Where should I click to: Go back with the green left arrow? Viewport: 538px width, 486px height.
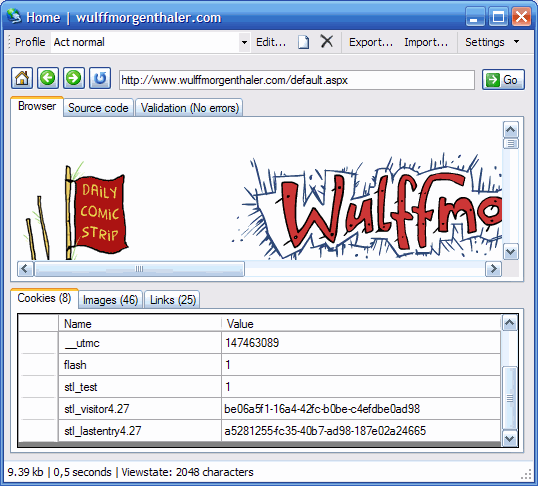click(x=48, y=78)
